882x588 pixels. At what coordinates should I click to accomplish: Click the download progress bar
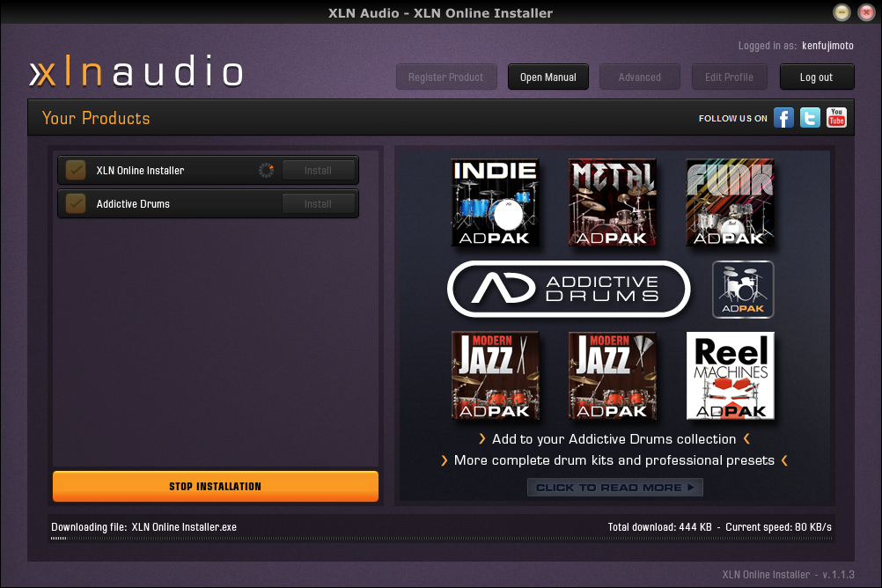click(x=441, y=539)
